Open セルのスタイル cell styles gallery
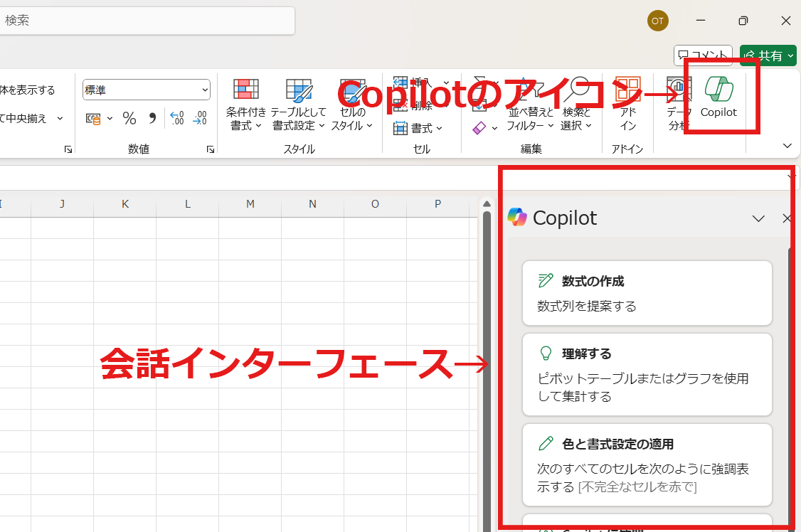The width and height of the screenshot is (801, 532). click(x=352, y=104)
